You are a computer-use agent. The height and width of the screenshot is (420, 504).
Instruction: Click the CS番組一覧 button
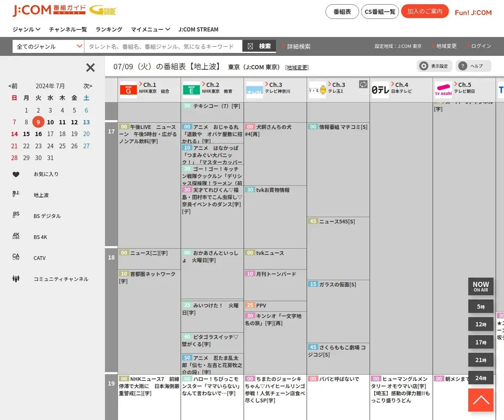point(380,11)
